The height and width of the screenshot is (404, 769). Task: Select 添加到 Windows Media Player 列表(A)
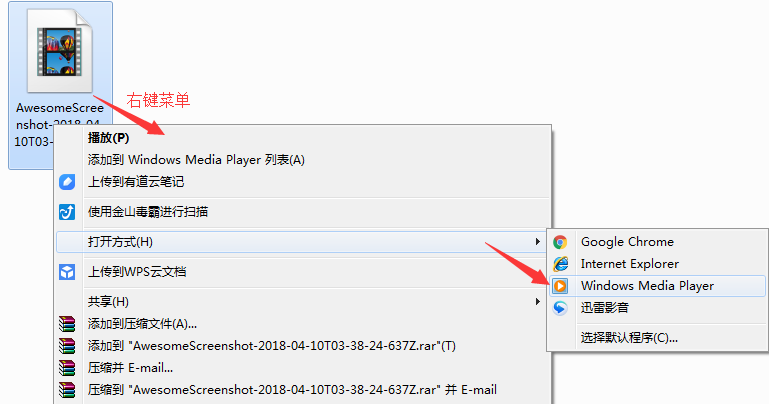coord(196,160)
